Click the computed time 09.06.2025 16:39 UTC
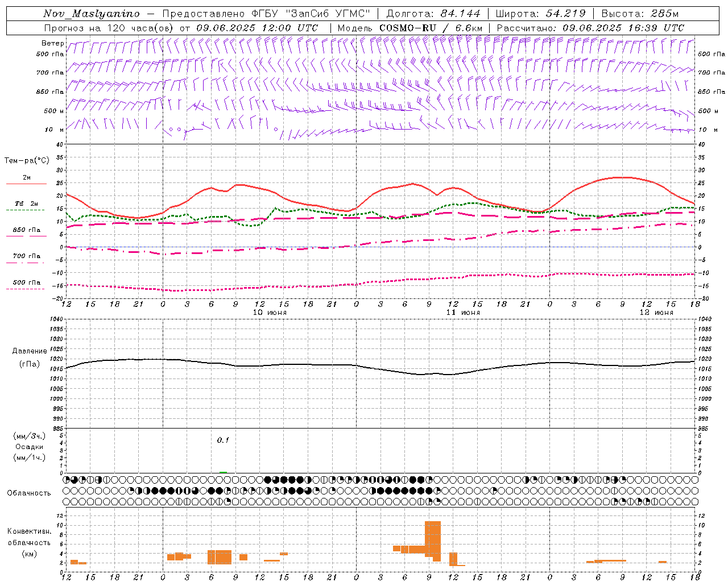The image size is (728, 582). click(623, 28)
